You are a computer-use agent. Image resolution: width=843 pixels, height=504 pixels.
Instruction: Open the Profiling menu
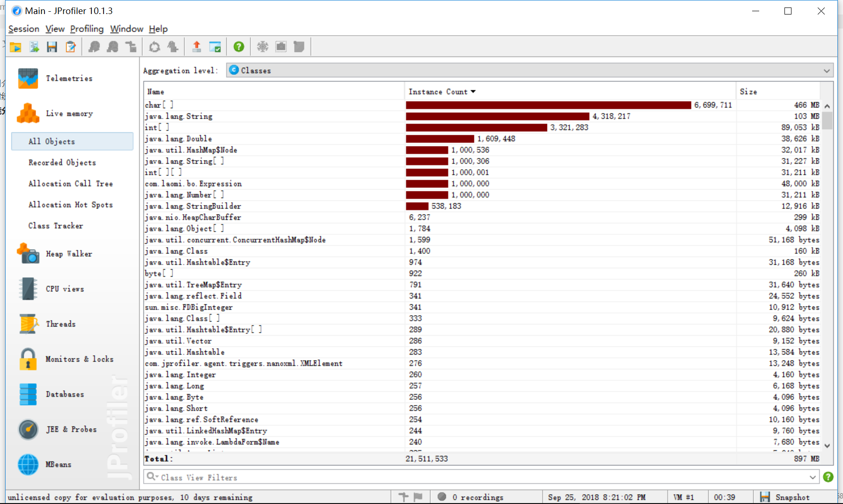coord(87,29)
